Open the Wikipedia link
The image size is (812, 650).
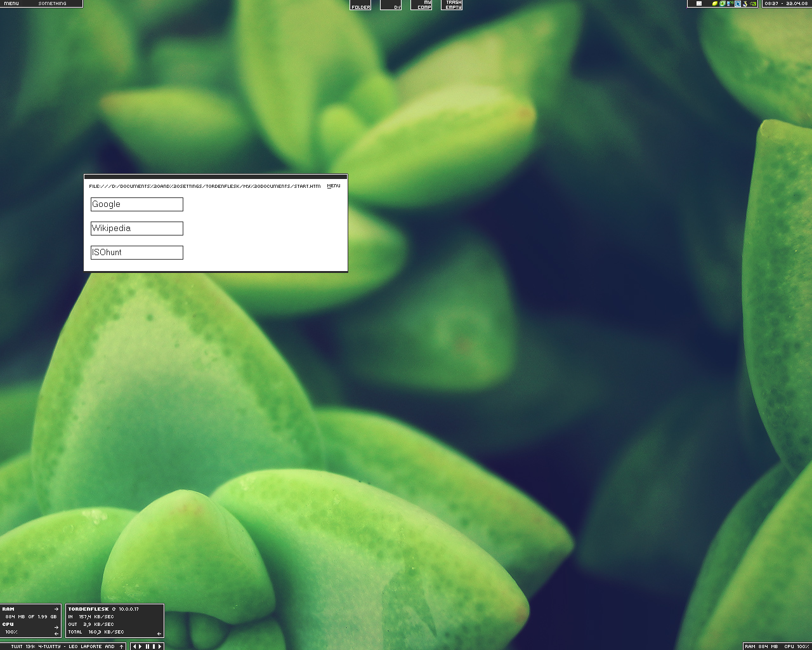tap(137, 229)
